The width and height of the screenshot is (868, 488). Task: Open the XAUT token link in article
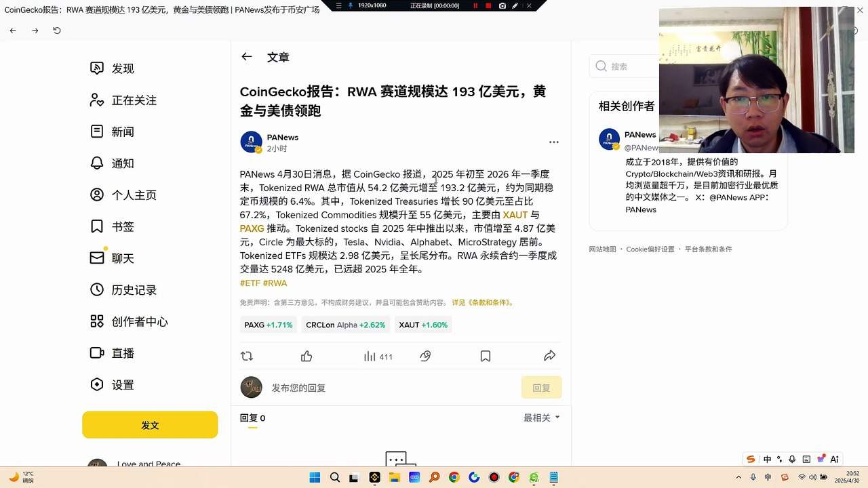click(x=515, y=215)
